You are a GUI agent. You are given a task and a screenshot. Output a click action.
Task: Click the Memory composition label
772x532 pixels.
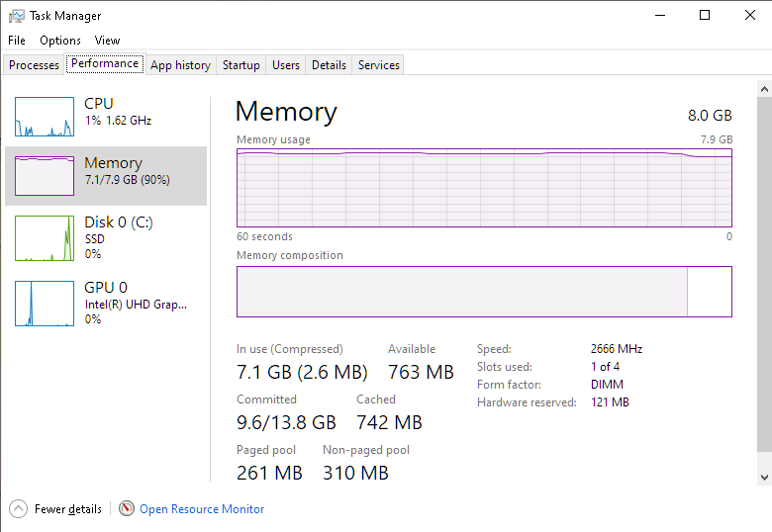click(x=289, y=255)
